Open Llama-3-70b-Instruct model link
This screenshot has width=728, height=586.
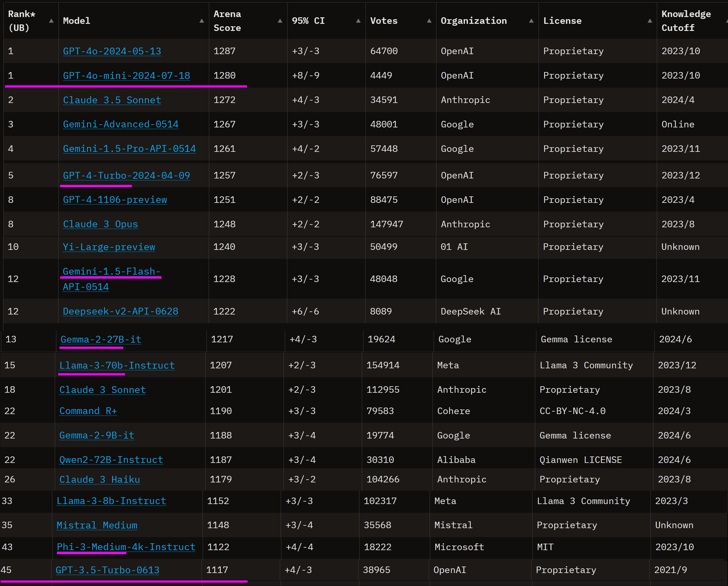(x=117, y=365)
